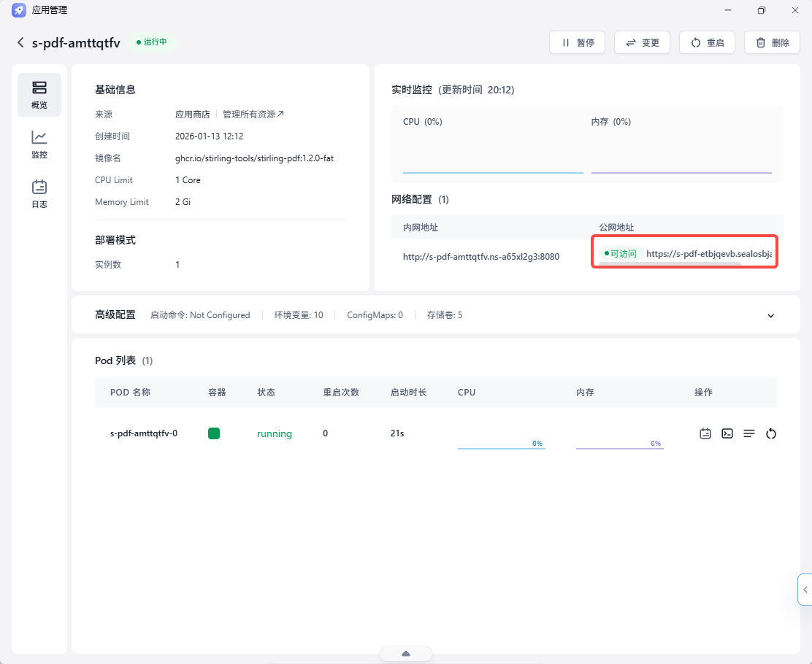Pause the app with 暂停 button
This screenshot has width=812, height=664.
pos(578,42)
